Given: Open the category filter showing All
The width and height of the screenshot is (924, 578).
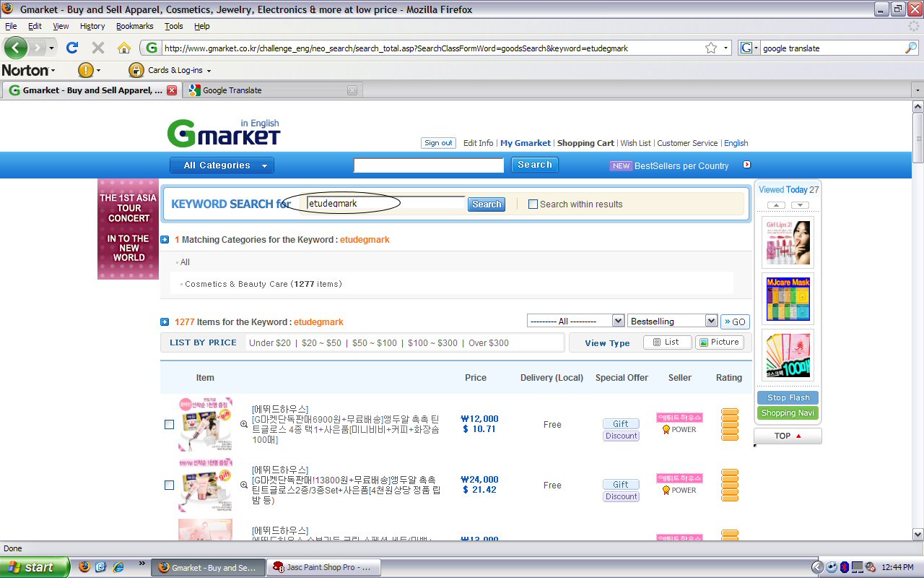Looking at the screenshot, I should point(575,321).
